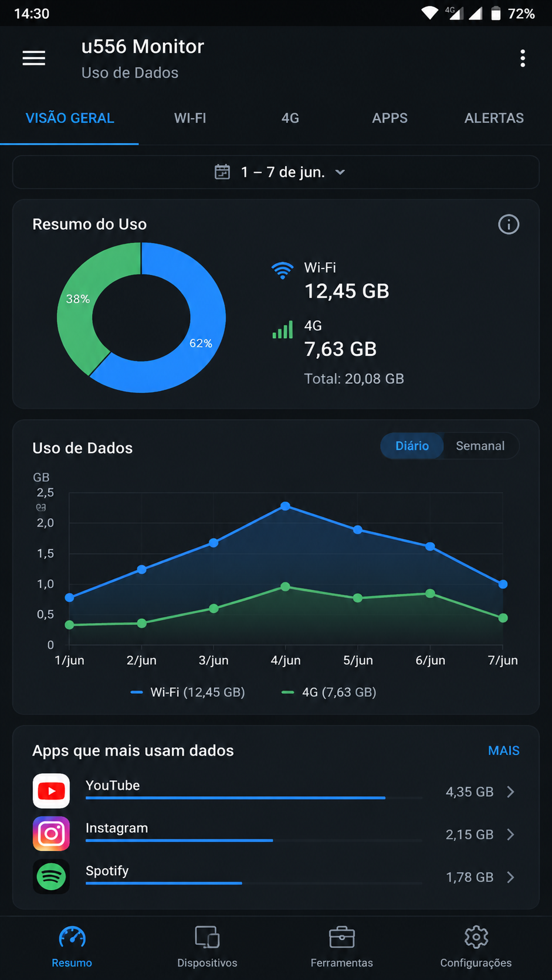Tap the 4G cellular signal icon in status bar

coord(455,13)
